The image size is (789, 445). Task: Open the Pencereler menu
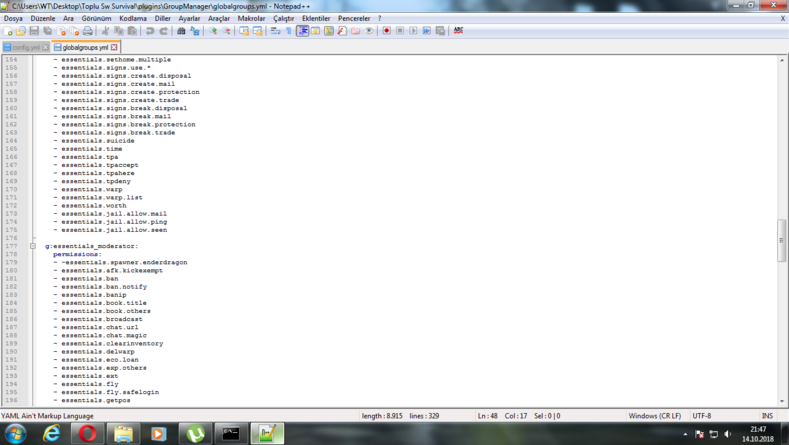click(x=354, y=19)
